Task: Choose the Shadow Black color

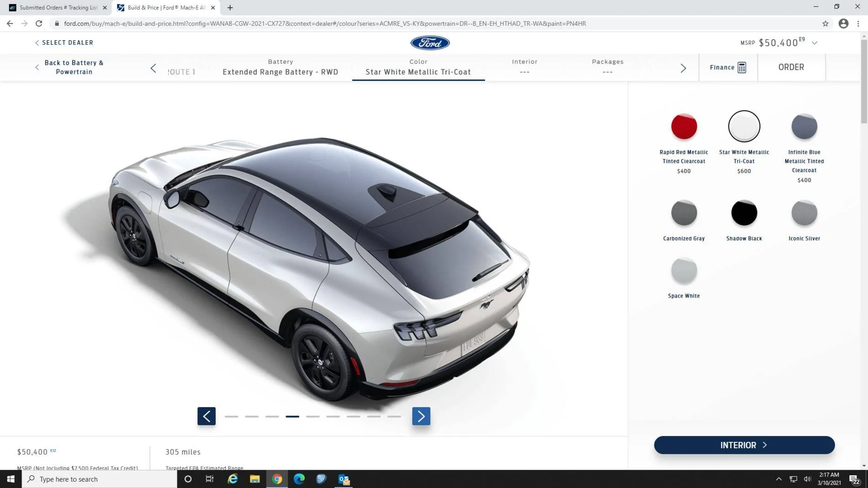Action: pyautogui.click(x=744, y=213)
